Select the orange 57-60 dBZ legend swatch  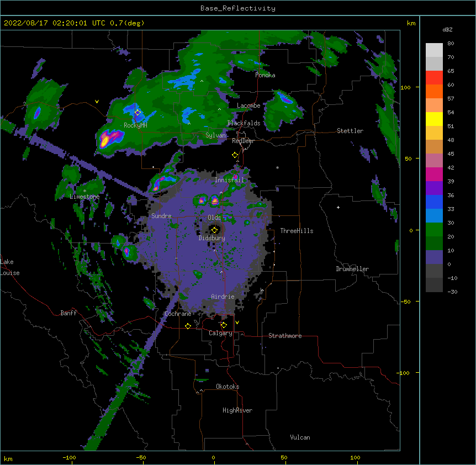tap(434, 91)
